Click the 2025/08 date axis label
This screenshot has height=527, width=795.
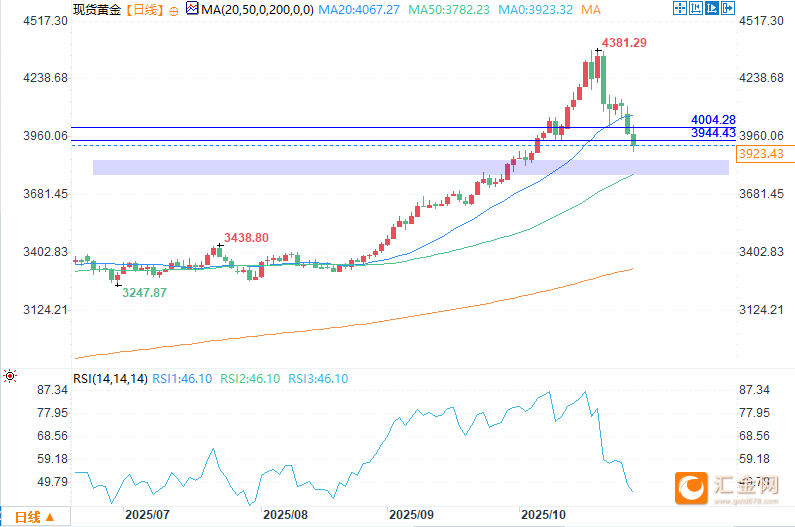[285, 515]
